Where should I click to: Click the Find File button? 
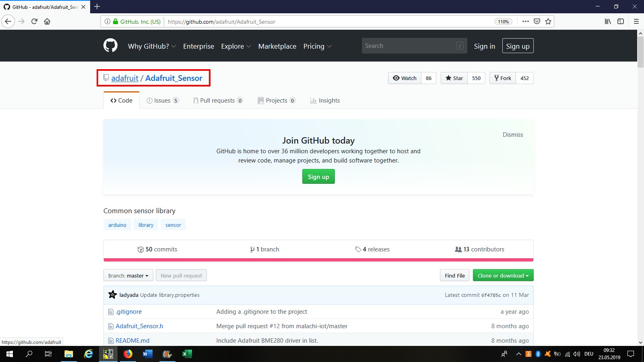click(455, 276)
